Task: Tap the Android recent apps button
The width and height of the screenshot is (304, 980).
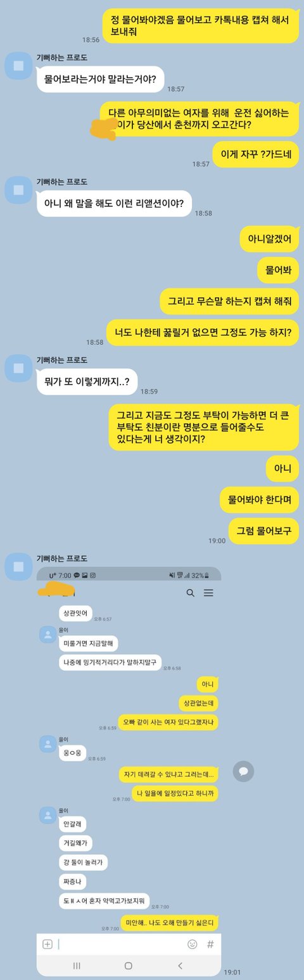Action: (77, 965)
